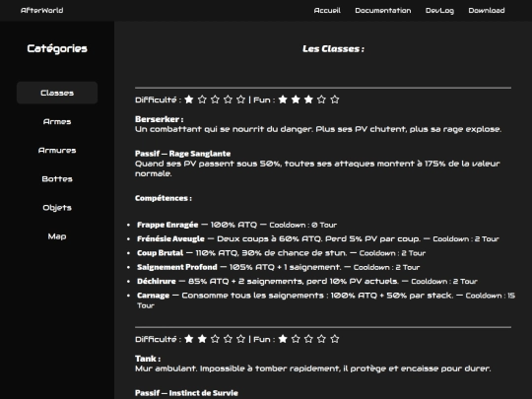
Task: Click Berserker's second Fun star
Action: point(296,100)
